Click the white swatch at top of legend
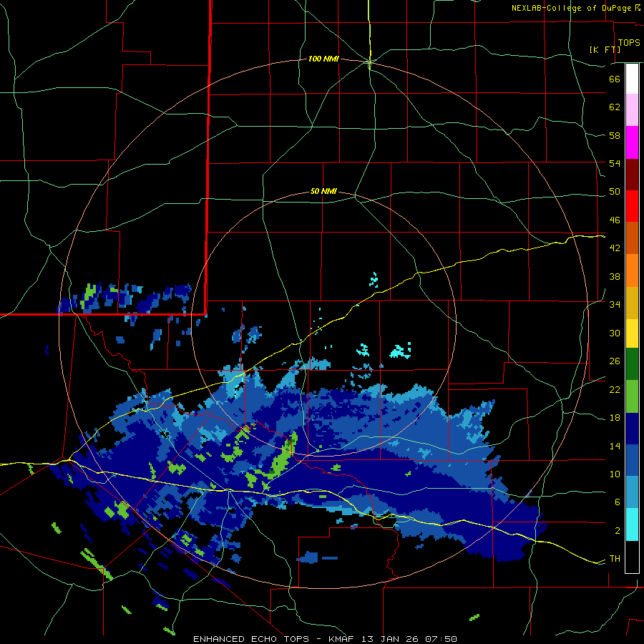644x644 pixels. pyautogui.click(x=632, y=79)
